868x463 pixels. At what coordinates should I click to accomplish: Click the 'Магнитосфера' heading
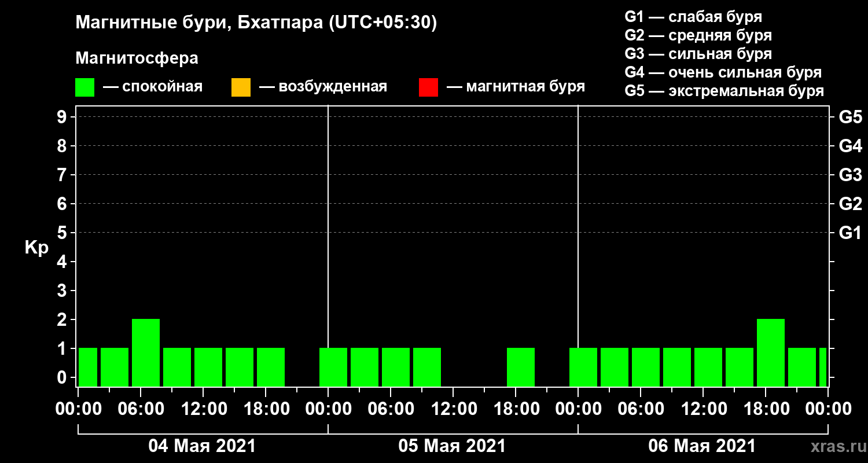coord(137,58)
